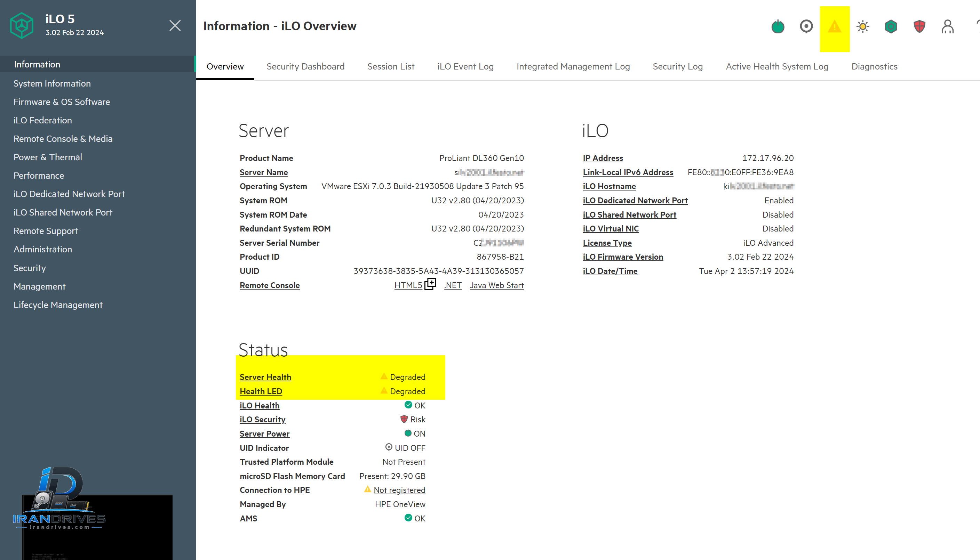
Task: Select Power & Thermal in sidebar
Action: (x=48, y=157)
